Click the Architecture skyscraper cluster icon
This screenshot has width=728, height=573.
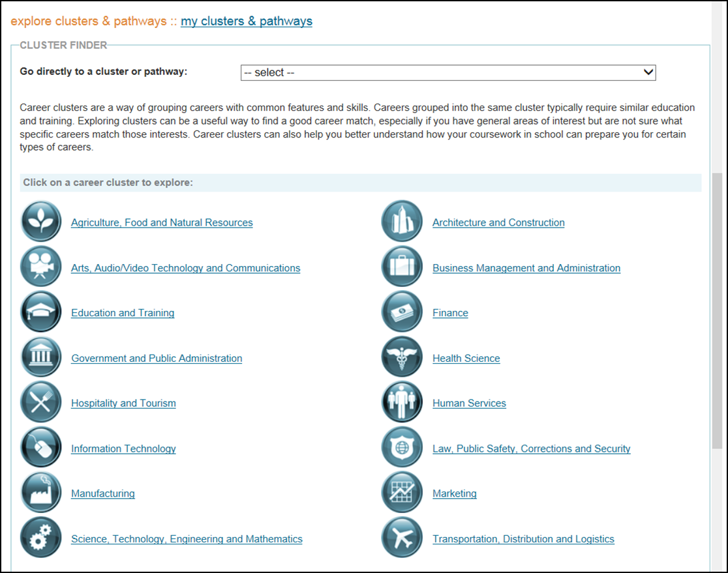(x=402, y=222)
